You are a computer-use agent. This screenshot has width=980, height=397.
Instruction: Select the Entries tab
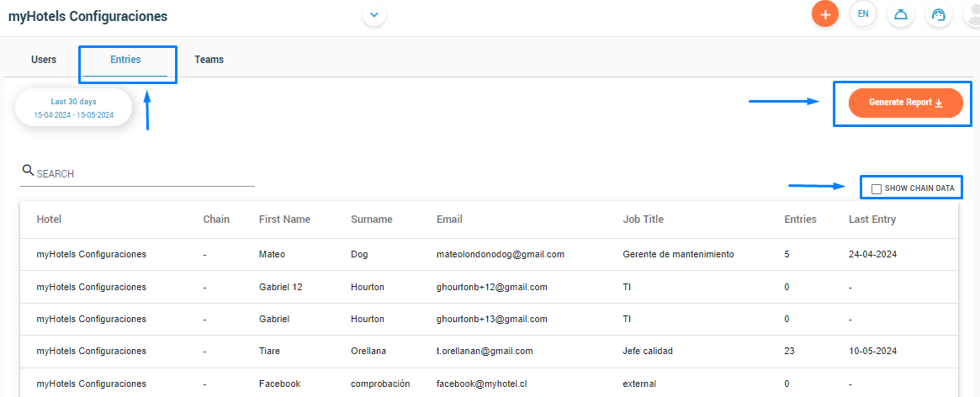click(x=125, y=60)
